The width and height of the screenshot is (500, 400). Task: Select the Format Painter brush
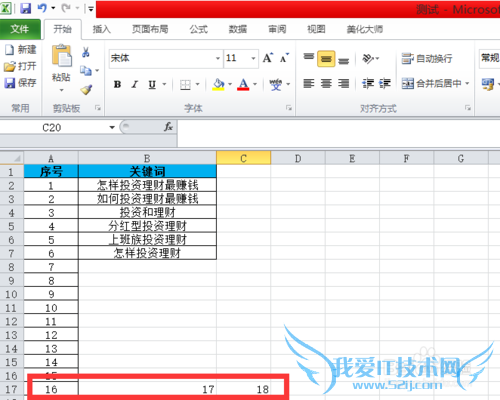point(86,89)
